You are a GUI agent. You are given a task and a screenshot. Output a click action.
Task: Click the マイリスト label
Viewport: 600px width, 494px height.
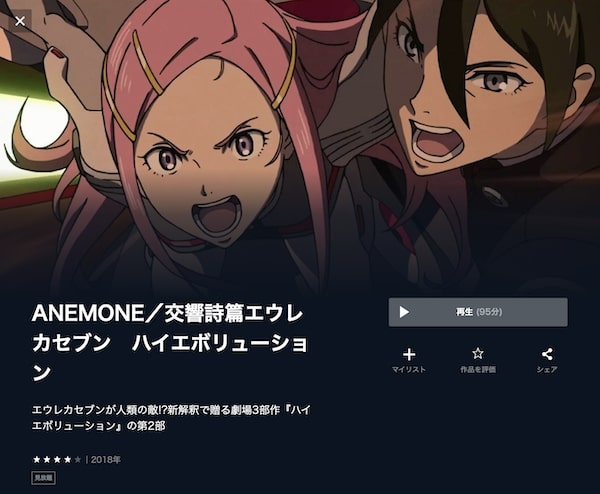click(409, 369)
